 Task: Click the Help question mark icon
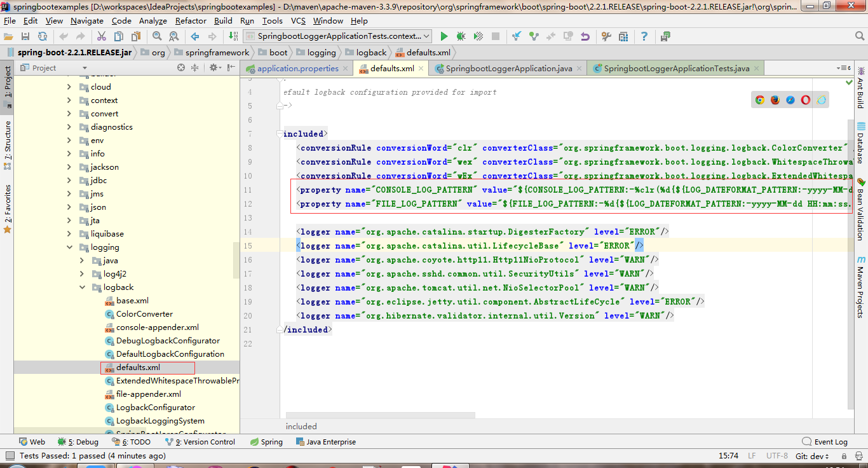[x=644, y=36]
